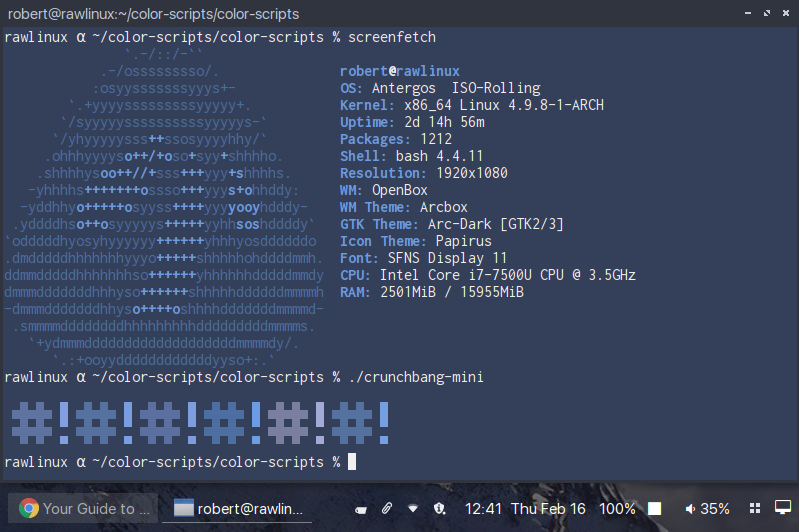Click the 'RAM: 2501MiB / 15955MiB' line
This screenshot has width=799, height=532.
coord(432,292)
